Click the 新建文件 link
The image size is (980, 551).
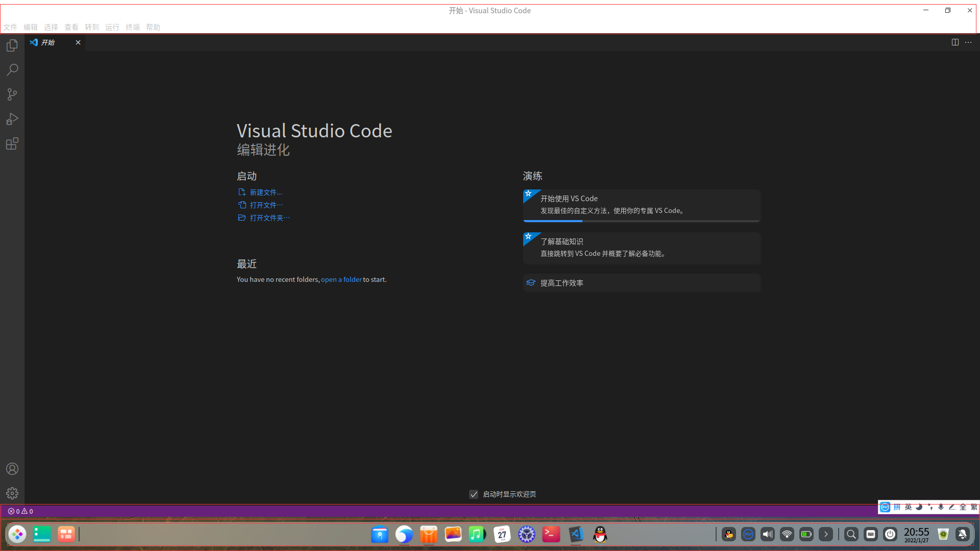pyautogui.click(x=265, y=193)
